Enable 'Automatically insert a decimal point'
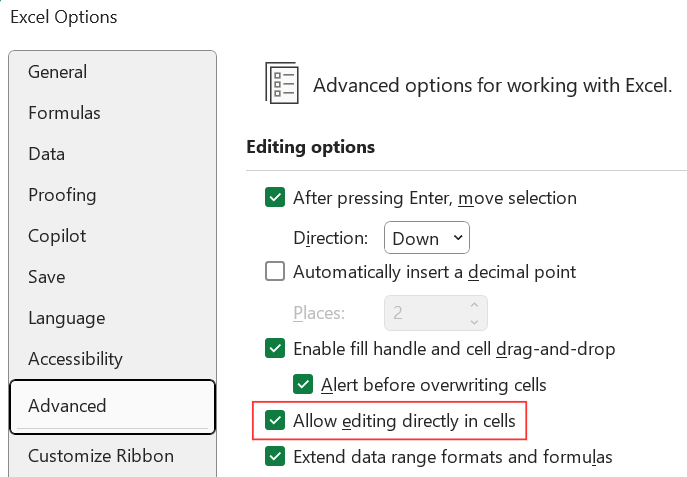The width and height of the screenshot is (687, 477). pyautogui.click(x=275, y=271)
